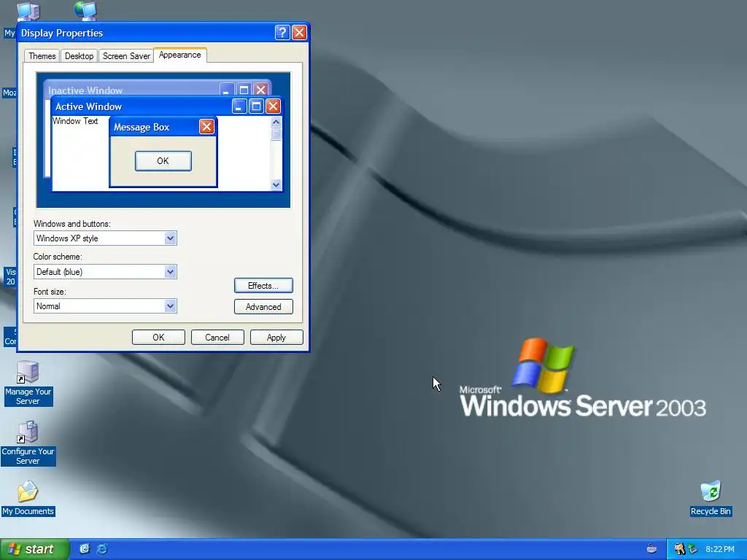Viewport: 747px width, 560px height.
Task: Click the Window Text sample in preview
Action: point(75,121)
